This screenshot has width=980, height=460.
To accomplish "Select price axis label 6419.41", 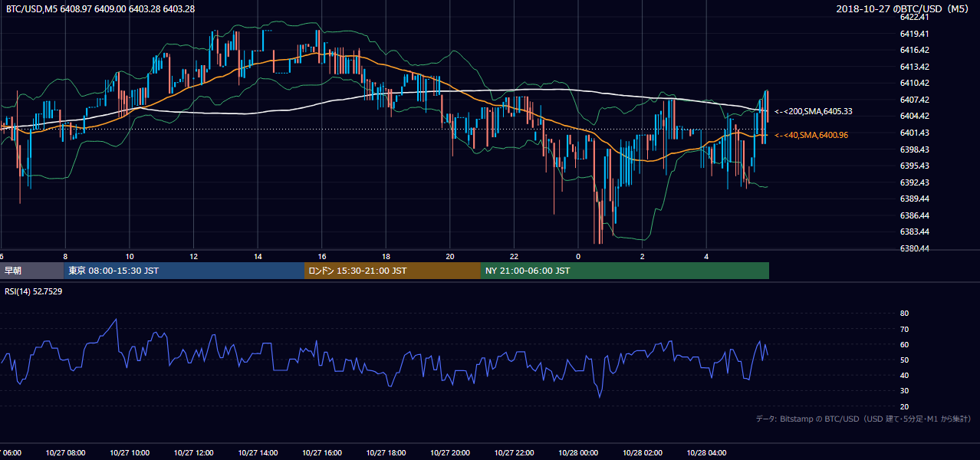I will [915, 34].
